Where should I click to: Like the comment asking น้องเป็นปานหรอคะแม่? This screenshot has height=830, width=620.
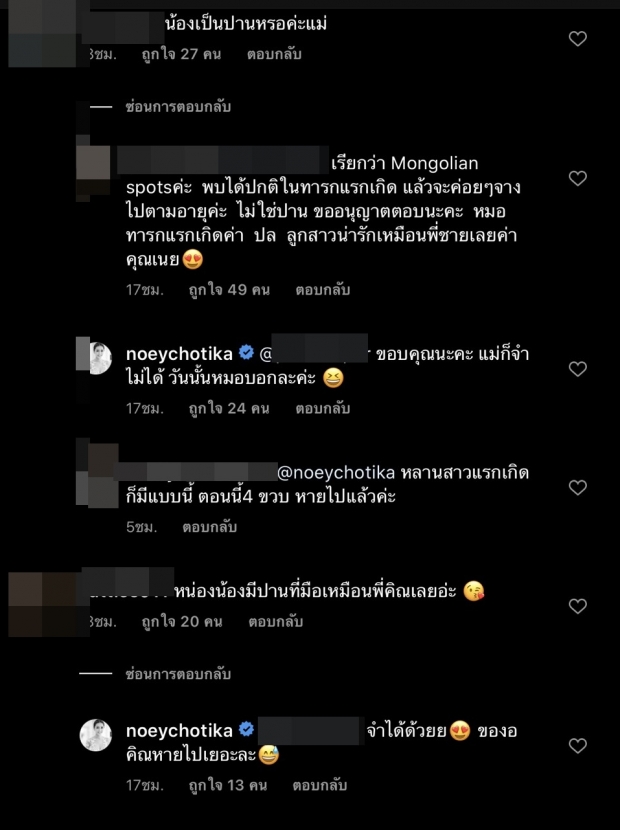[578, 39]
